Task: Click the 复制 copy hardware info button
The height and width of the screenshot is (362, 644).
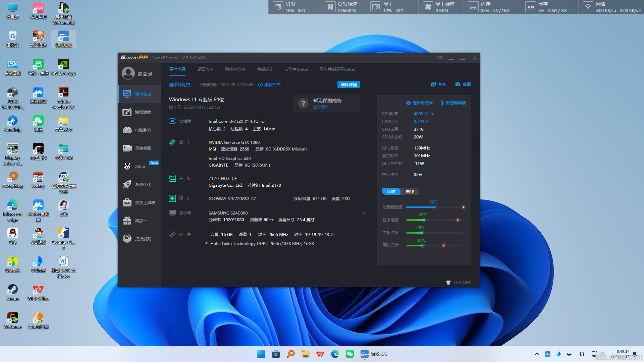Action: click(439, 84)
